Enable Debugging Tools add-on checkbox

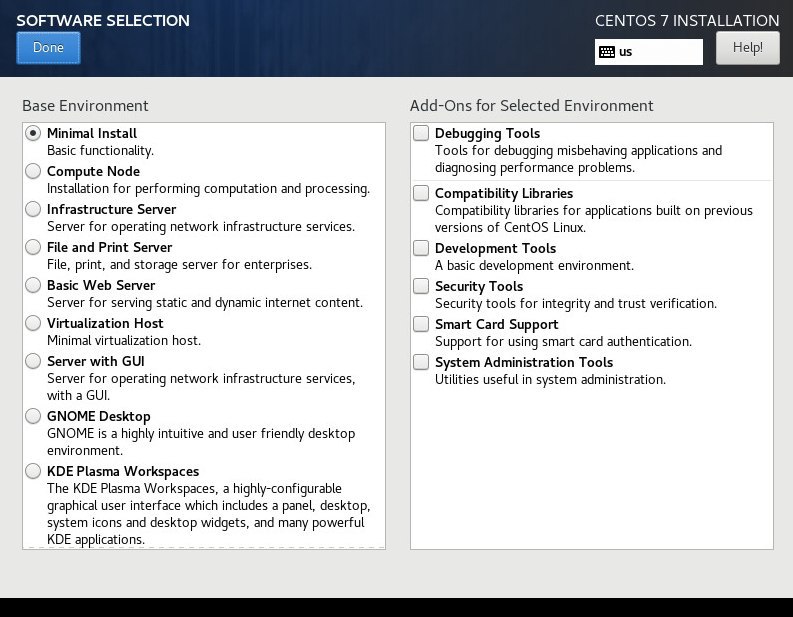421,134
